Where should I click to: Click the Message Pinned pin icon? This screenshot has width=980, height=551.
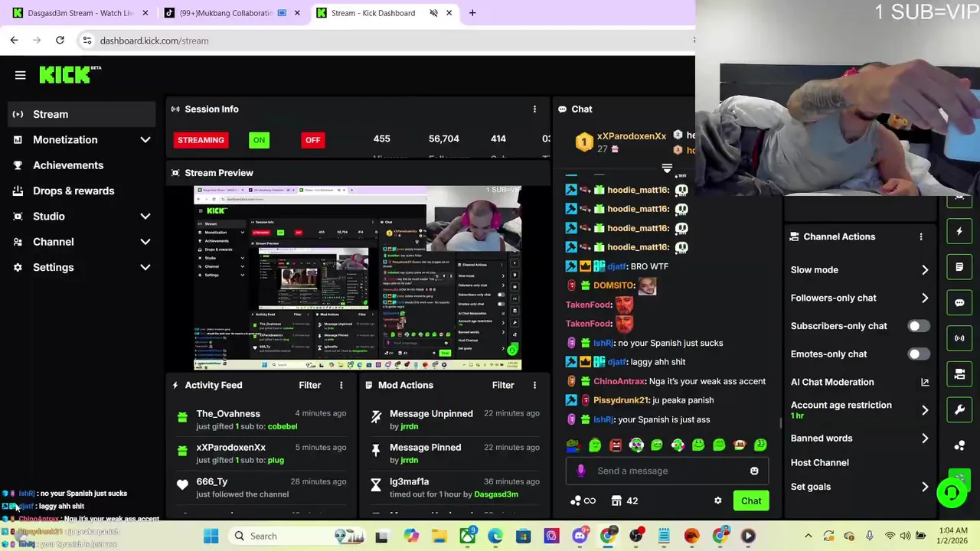pyautogui.click(x=375, y=451)
